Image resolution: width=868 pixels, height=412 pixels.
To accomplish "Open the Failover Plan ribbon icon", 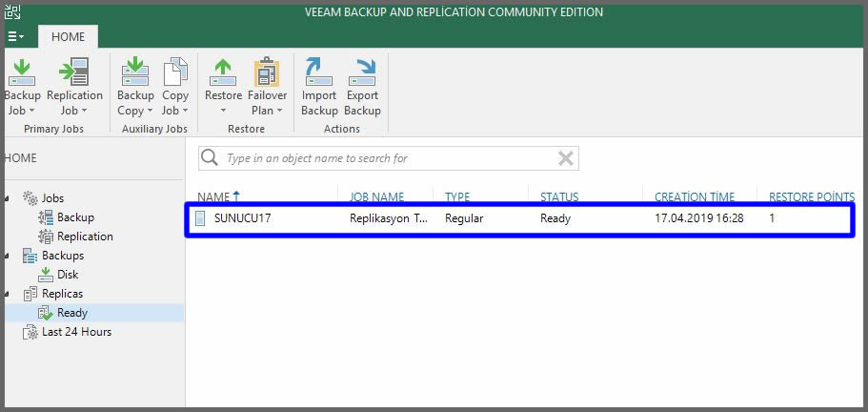I will pos(267,74).
